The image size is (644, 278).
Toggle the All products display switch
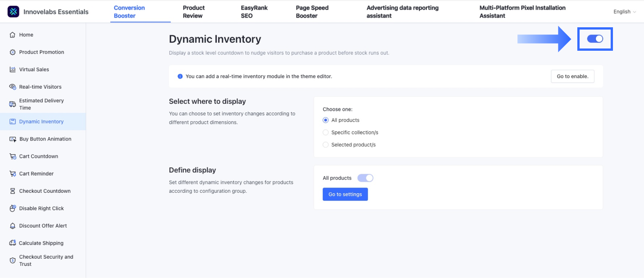pos(365,178)
